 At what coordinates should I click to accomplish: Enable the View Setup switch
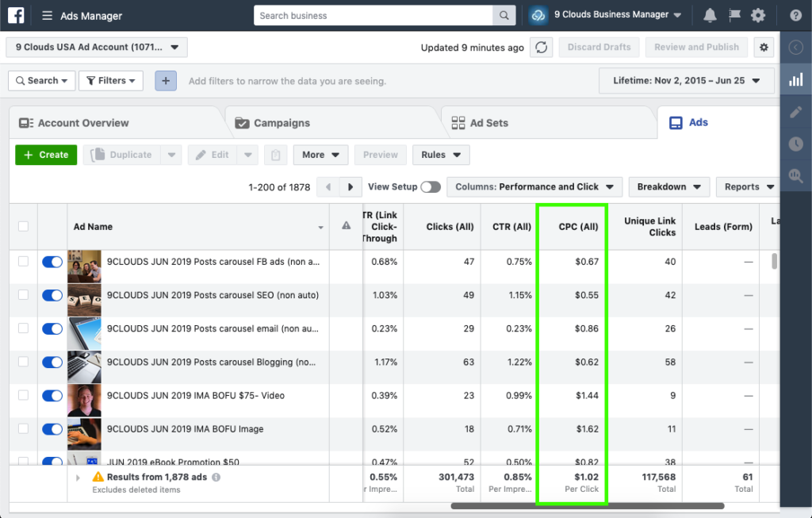click(x=431, y=187)
